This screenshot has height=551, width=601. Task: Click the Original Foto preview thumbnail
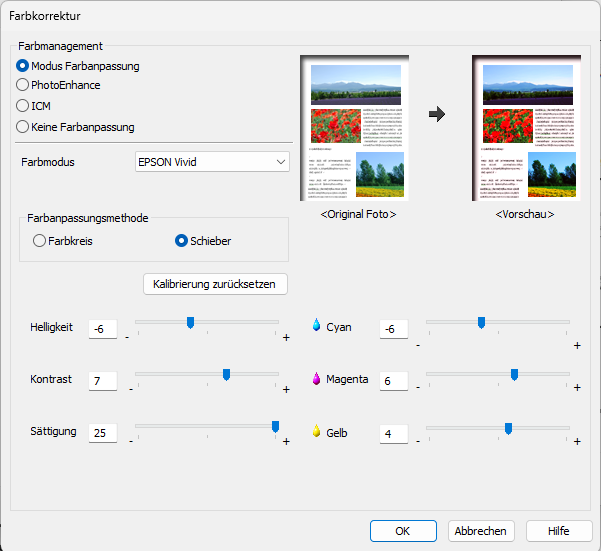[x=355, y=128]
